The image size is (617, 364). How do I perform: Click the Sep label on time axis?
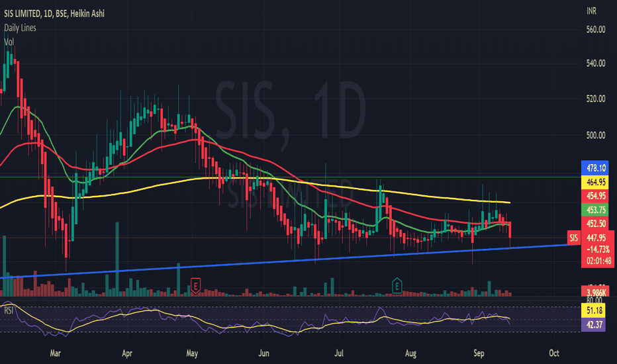479,353
